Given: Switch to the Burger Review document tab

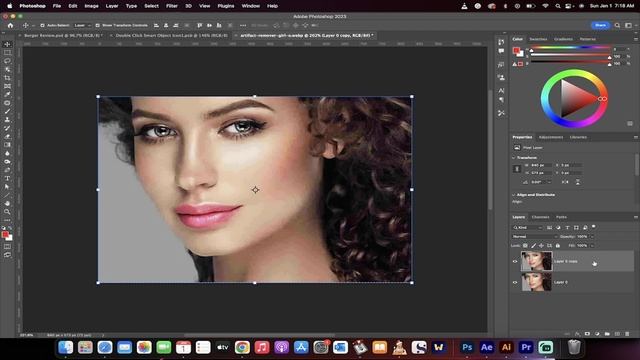Looking at the screenshot, I should [x=62, y=36].
